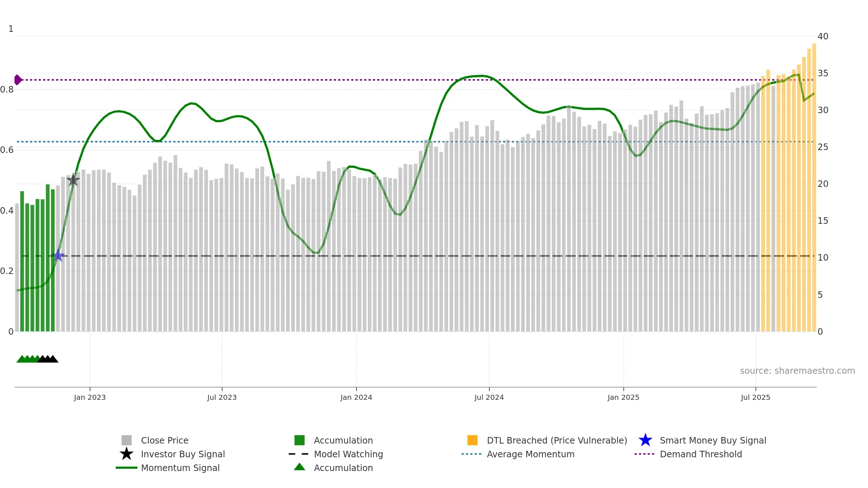Click the left axis value 0.6
The height and width of the screenshot is (488, 868).
coord(7,150)
